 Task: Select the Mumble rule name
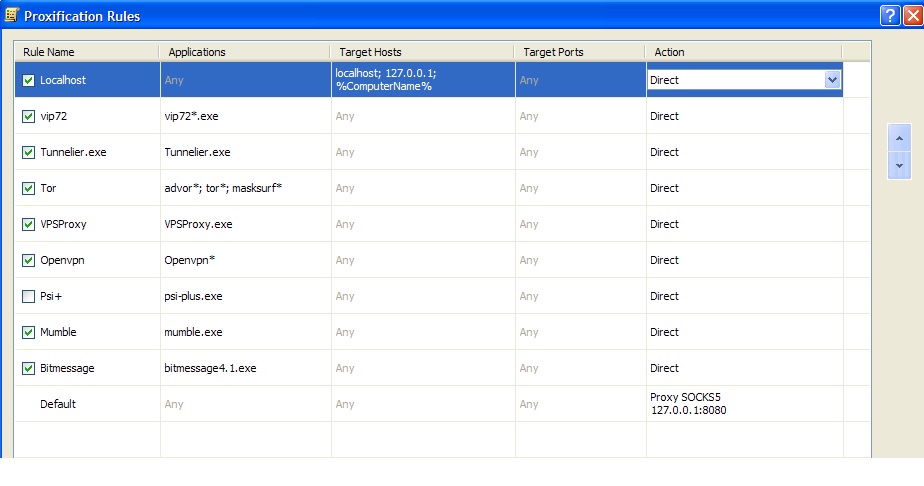point(58,332)
